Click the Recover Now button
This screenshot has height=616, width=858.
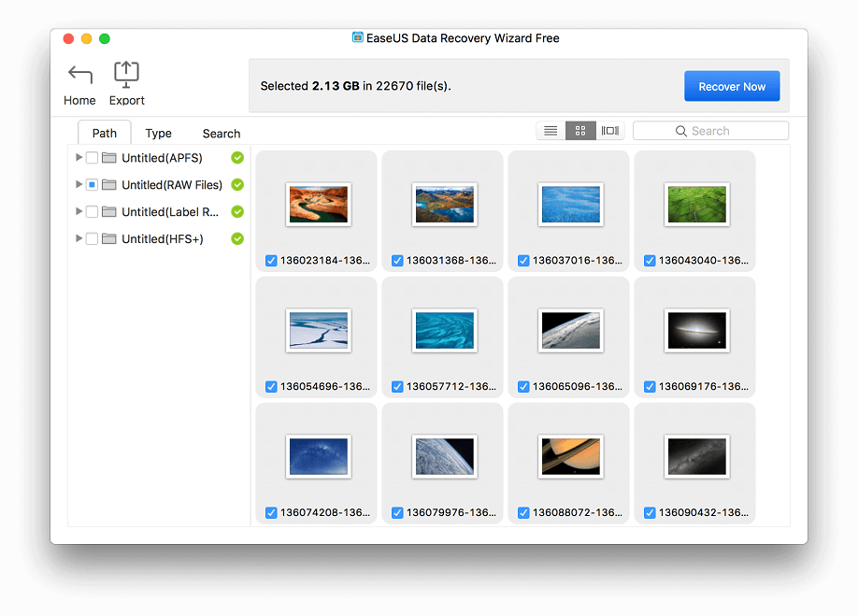point(732,85)
